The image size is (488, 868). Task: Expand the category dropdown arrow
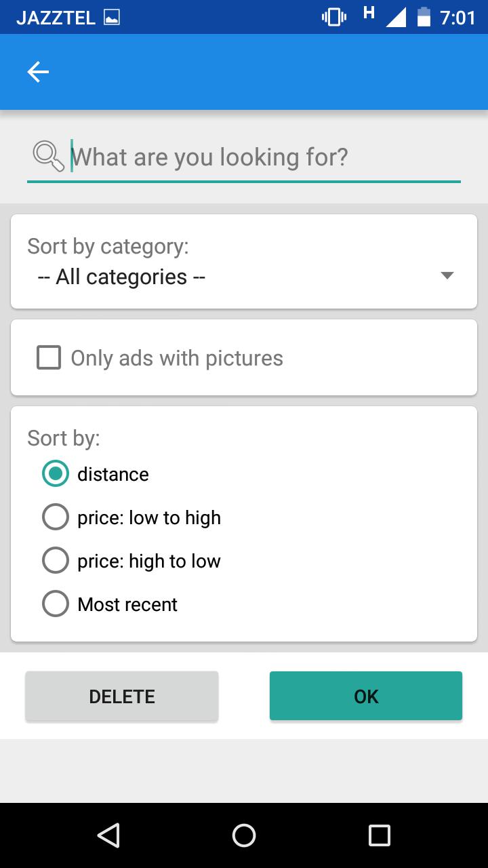[447, 275]
